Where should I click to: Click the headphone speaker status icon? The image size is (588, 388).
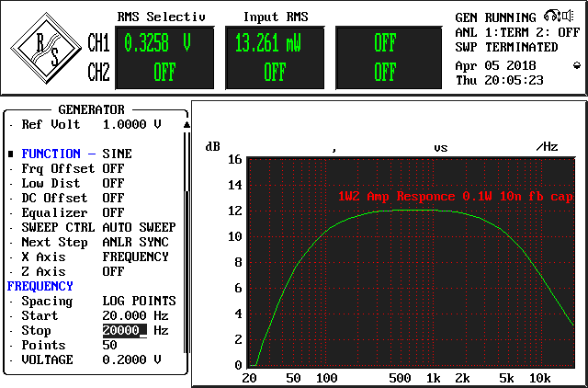pyautogui.click(x=559, y=17)
